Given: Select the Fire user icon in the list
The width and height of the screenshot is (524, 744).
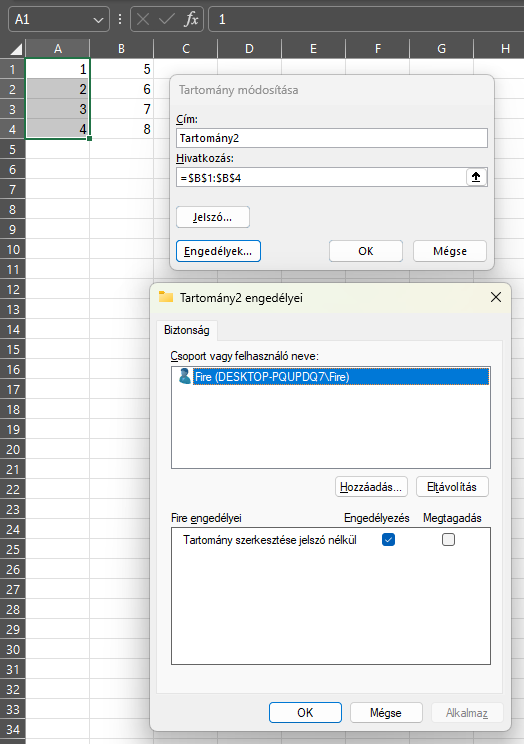Looking at the screenshot, I should 184,376.
